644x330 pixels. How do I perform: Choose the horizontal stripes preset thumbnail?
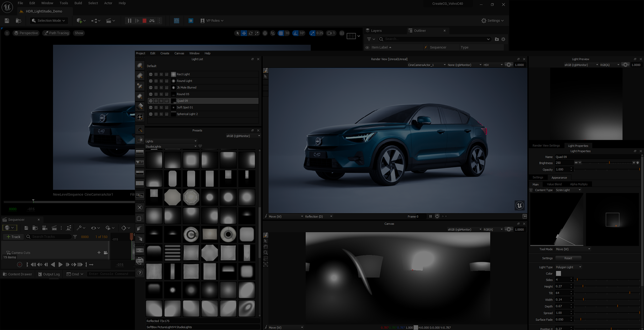click(x=172, y=253)
